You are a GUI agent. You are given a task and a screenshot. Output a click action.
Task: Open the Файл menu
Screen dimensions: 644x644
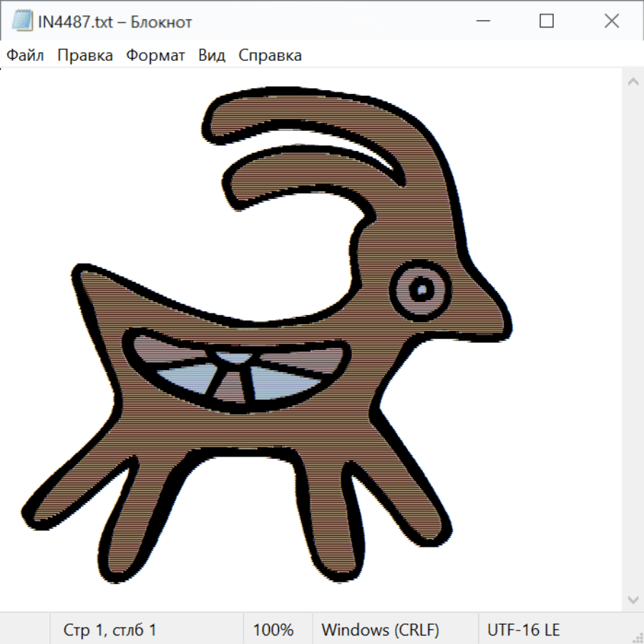[x=25, y=56]
